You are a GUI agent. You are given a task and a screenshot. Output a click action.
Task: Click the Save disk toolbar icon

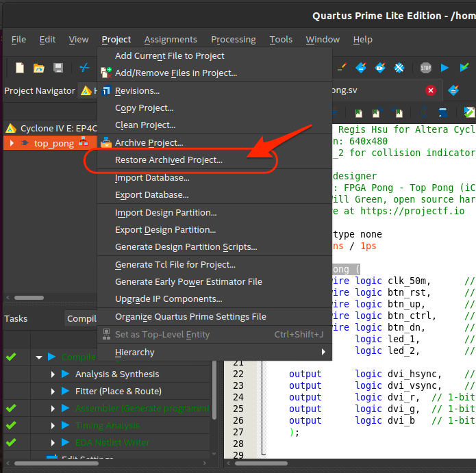point(58,68)
